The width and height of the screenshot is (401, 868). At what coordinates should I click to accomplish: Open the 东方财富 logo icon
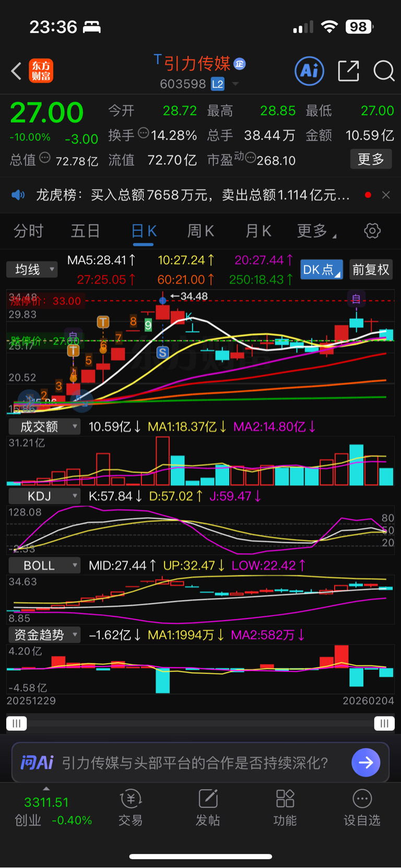click(x=41, y=71)
